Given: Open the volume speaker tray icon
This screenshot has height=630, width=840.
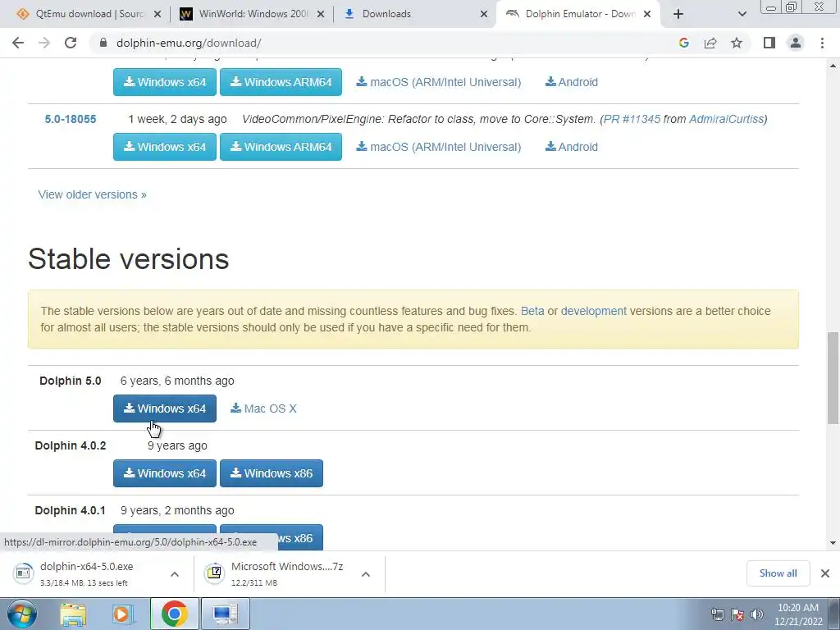Looking at the screenshot, I should (756, 614).
